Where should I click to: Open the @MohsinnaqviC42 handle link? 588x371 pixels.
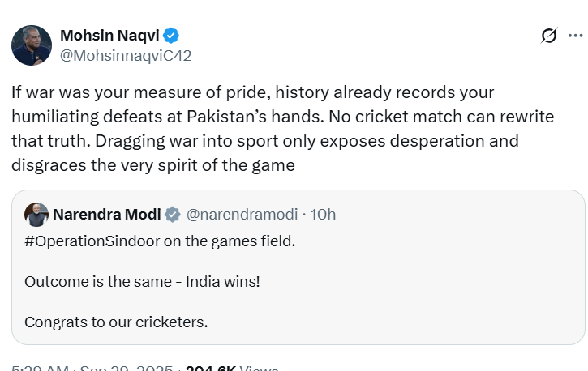coord(126,55)
